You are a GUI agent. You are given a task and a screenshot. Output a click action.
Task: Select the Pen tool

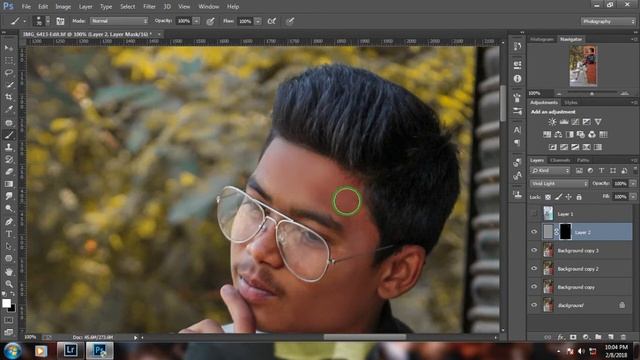[x=9, y=222]
